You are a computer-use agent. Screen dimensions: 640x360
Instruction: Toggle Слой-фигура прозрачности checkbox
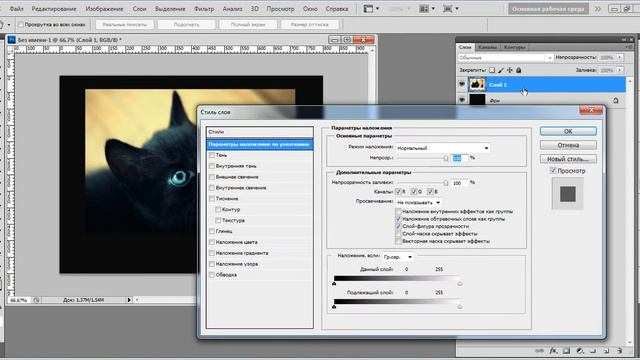398,226
